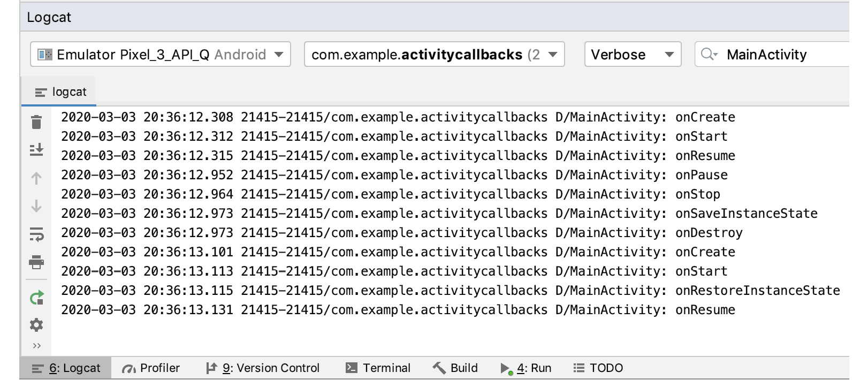Open the Profiler tool window tab
The height and width of the screenshot is (380, 868).
[x=151, y=368]
